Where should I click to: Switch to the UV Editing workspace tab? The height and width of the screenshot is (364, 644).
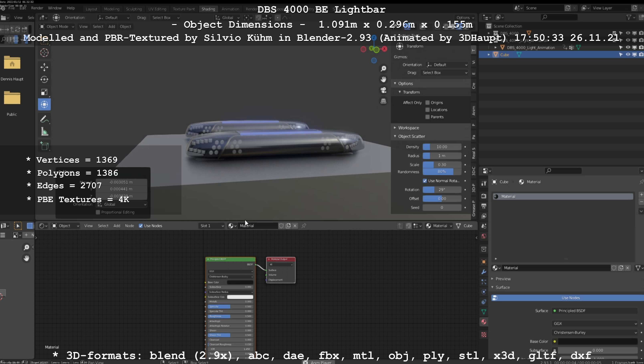[157, 9]
